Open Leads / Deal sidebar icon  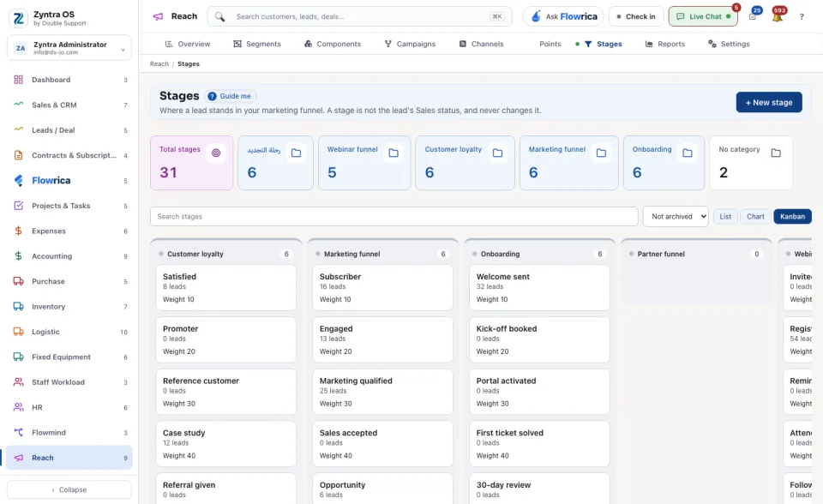click(x=18, y=129)
